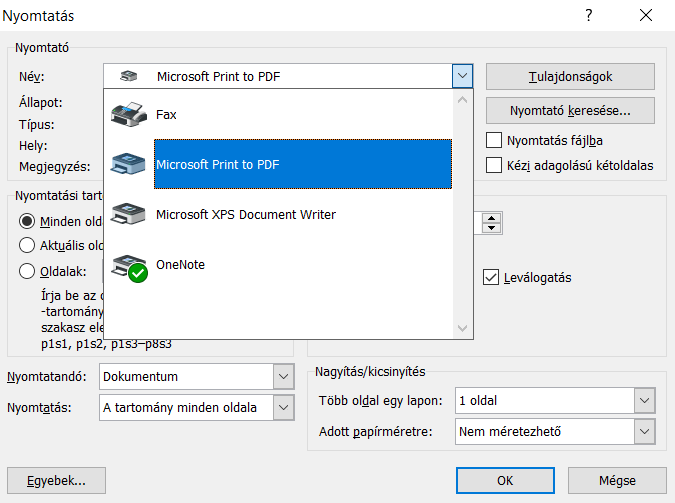Collapse the Név printer dropdown arrow

462,76
